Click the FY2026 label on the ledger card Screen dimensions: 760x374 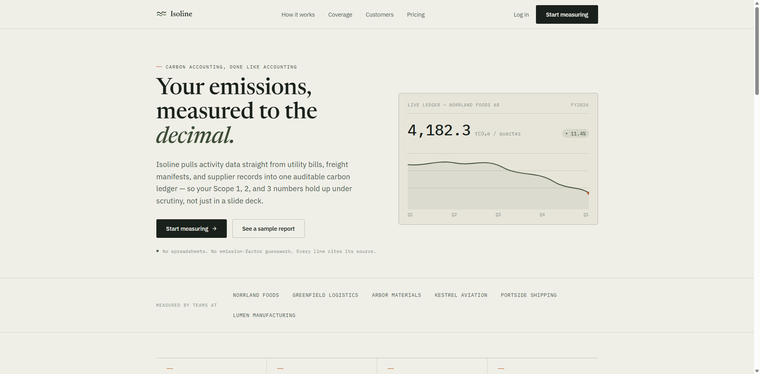coord(580,105)
